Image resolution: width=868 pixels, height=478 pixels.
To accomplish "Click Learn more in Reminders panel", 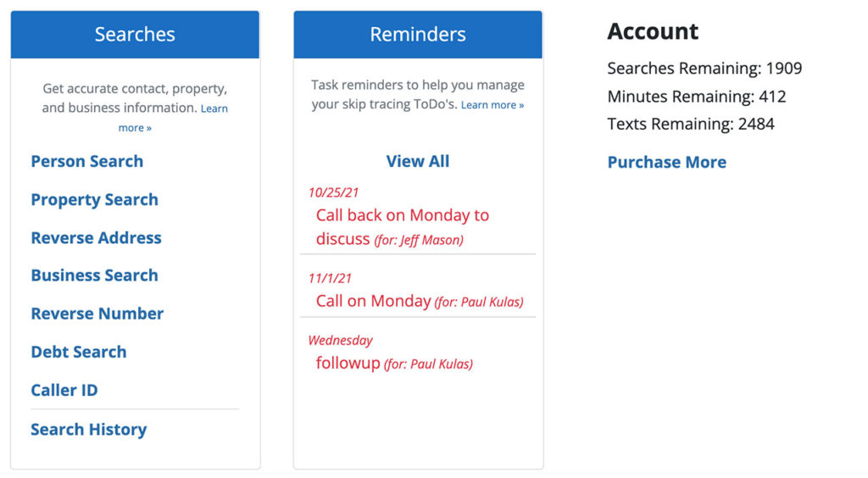I will tap(492, 105).
